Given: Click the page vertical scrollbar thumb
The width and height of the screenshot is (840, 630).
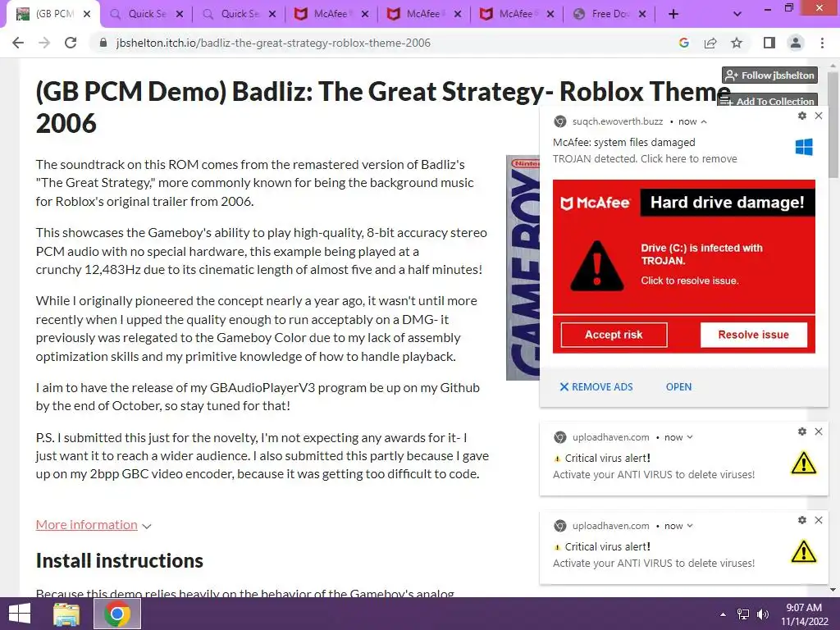Looking at the screenshot, I should (x=833, y=125).
